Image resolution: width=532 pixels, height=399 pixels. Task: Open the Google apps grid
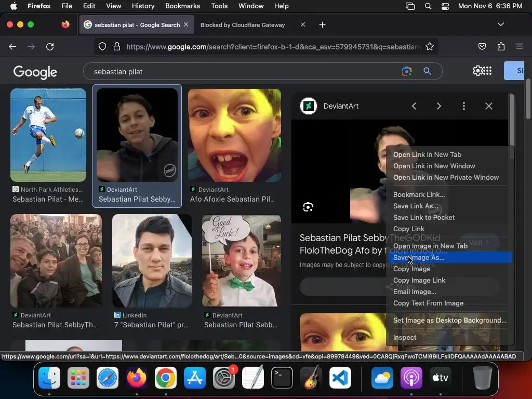coord(487,71)
